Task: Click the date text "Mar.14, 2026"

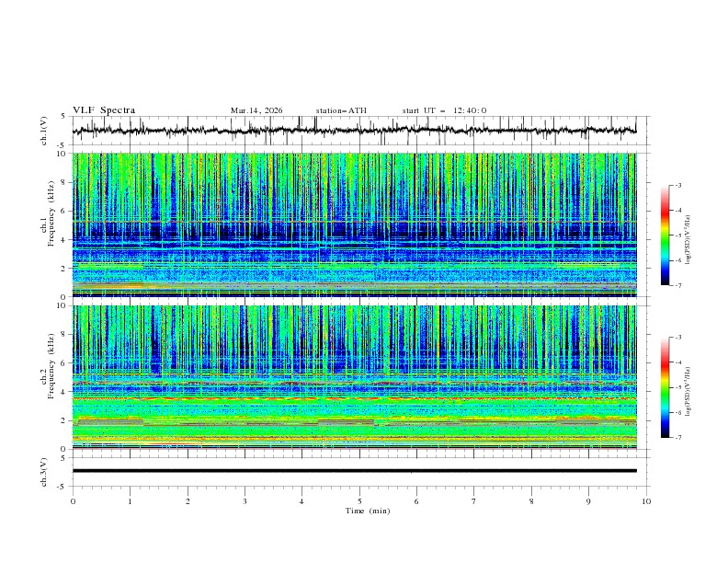Action: click(256, 110)
